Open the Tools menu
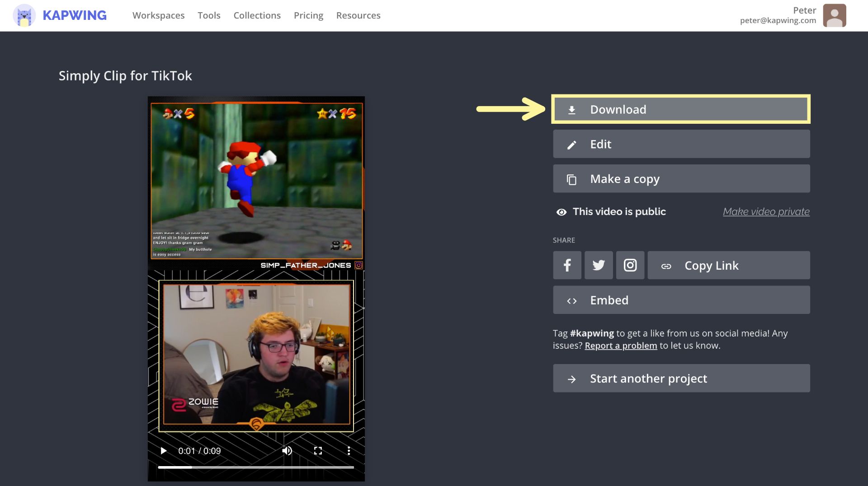Image resolution: width=868 pixels, height=486 pixels. [x=209, y=15]
